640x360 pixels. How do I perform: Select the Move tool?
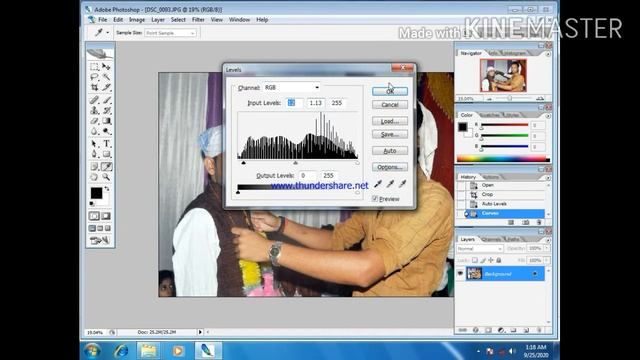click(106, 67)
